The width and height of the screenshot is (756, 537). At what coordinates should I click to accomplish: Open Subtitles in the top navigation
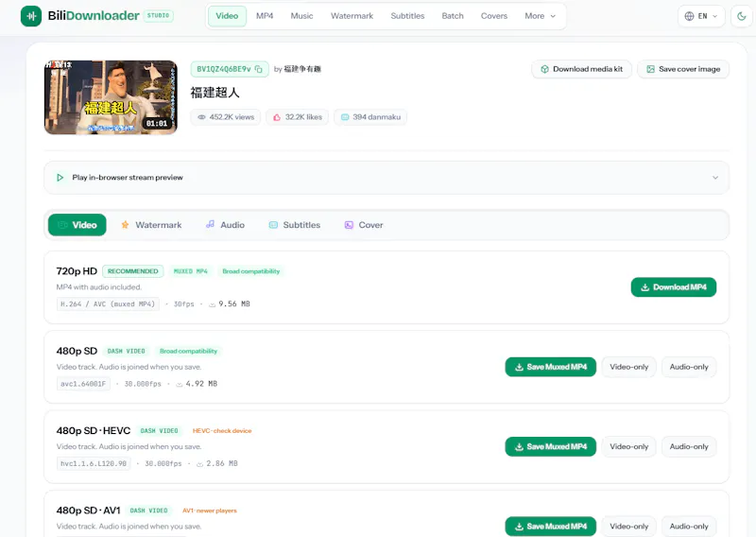point(407,16)
